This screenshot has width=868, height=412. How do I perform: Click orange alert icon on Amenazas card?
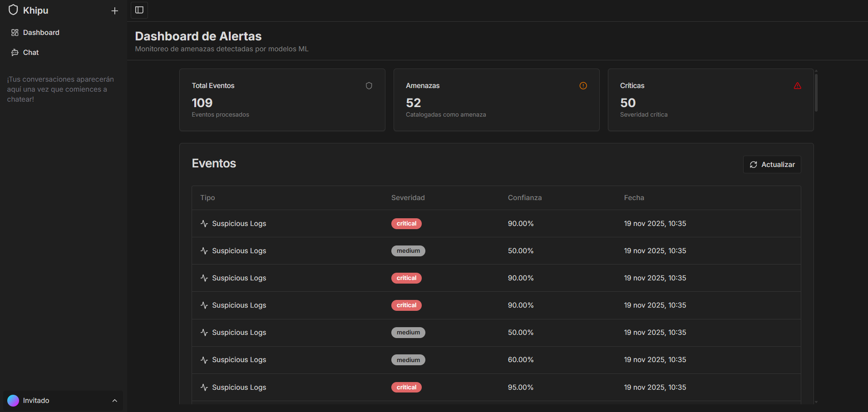pos(583,86)
